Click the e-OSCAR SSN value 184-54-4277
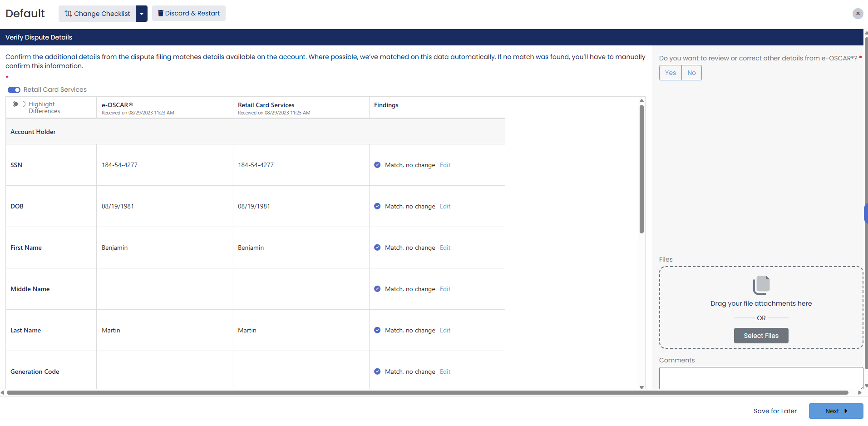The width and height of the screenshot is (868, 426). pyautogui.click(x=119, y=165)
